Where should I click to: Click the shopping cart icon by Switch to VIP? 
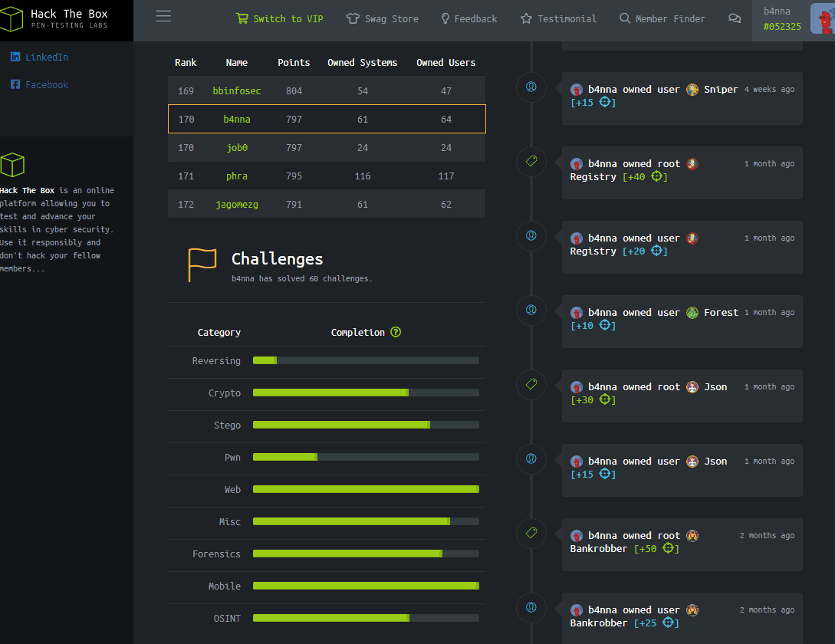pos(242,18)
